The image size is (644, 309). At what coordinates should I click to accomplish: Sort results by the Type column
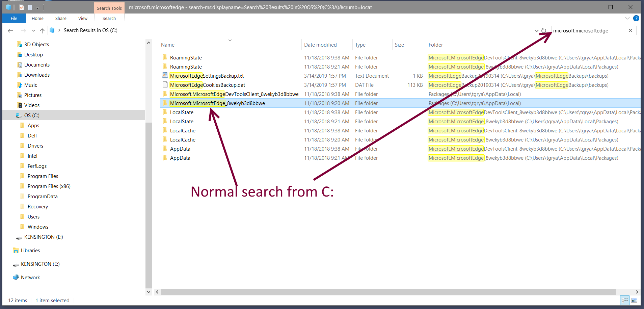pos(360,45)
